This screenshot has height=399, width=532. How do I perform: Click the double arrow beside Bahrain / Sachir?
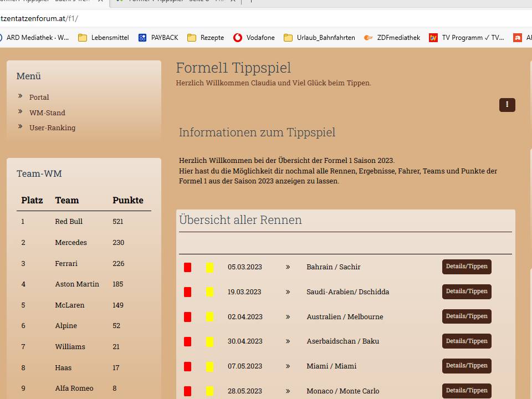pos(288,267)
